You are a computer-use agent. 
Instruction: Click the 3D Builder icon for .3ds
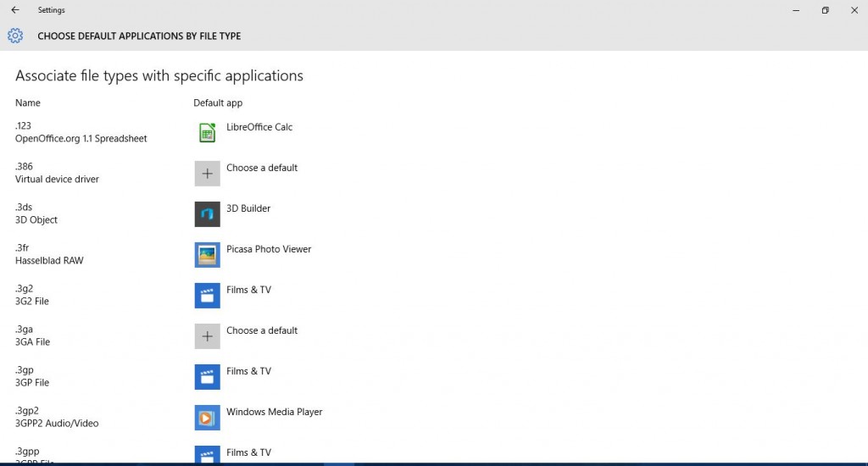(x=207, y=214)
